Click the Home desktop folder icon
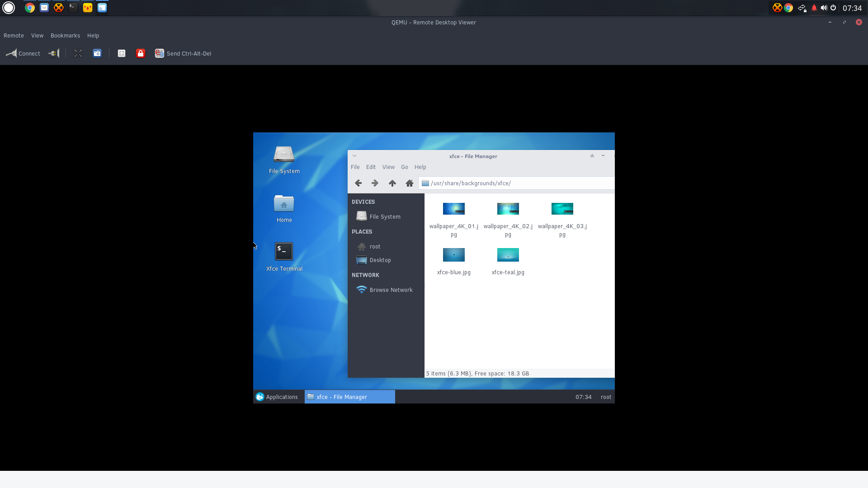The width and height of the screenshot is (868, 488). click(284, 209)
